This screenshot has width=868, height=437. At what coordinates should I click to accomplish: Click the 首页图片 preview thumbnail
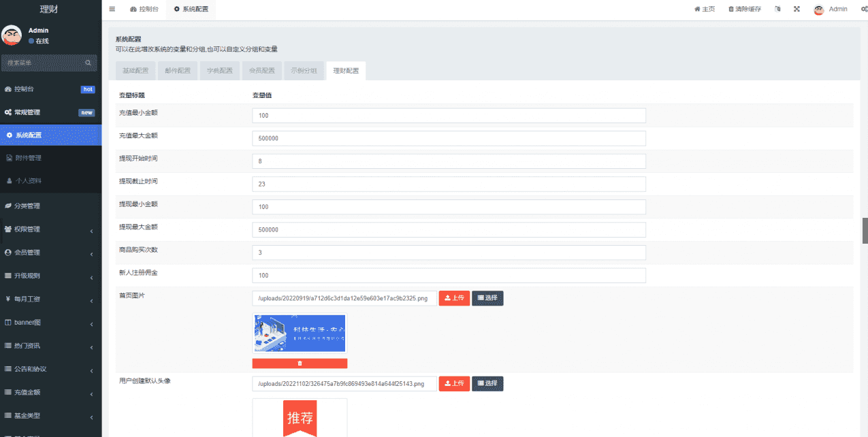click(x=300, y=333)
